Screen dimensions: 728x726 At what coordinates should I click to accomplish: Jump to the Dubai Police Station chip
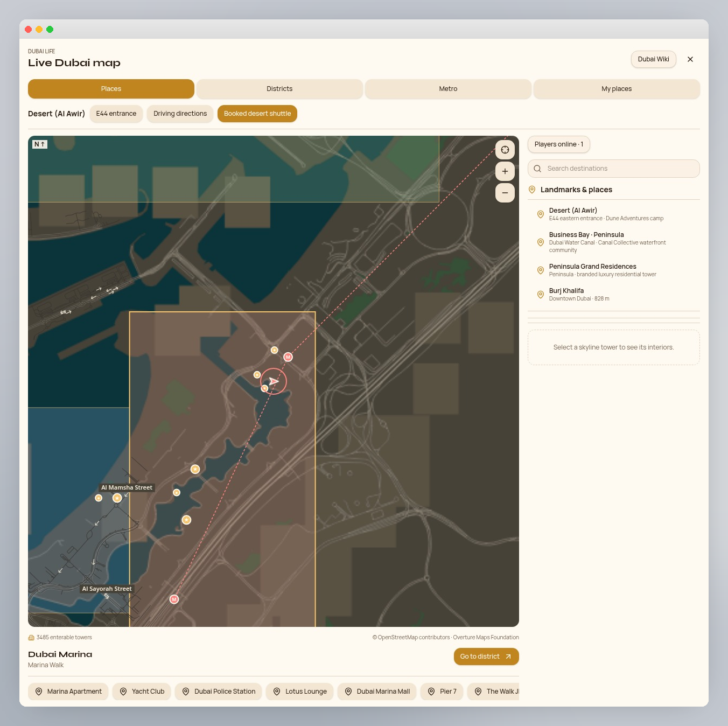(219, 692)
